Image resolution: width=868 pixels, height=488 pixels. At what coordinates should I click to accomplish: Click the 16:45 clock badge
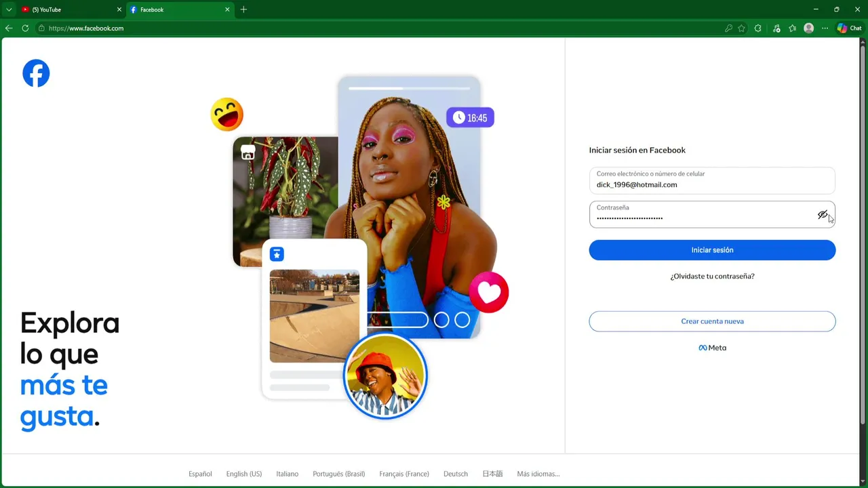tap(471, 118)
